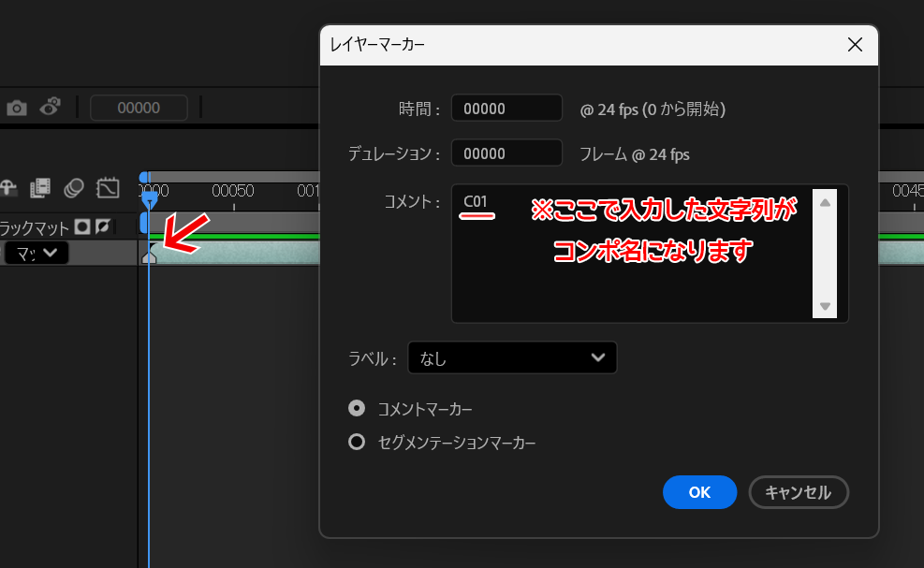Select the セグメンテーションマーカー radio button

point(356,443)
